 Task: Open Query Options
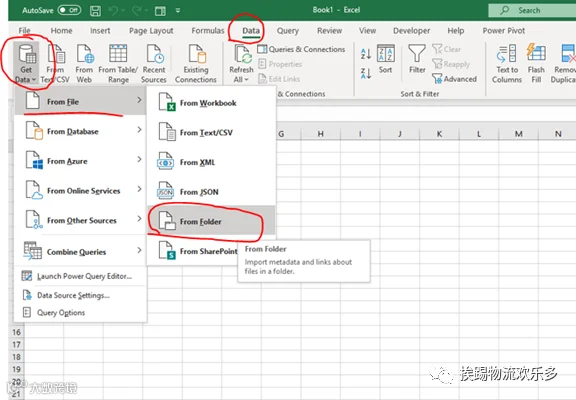pos(80,313)
